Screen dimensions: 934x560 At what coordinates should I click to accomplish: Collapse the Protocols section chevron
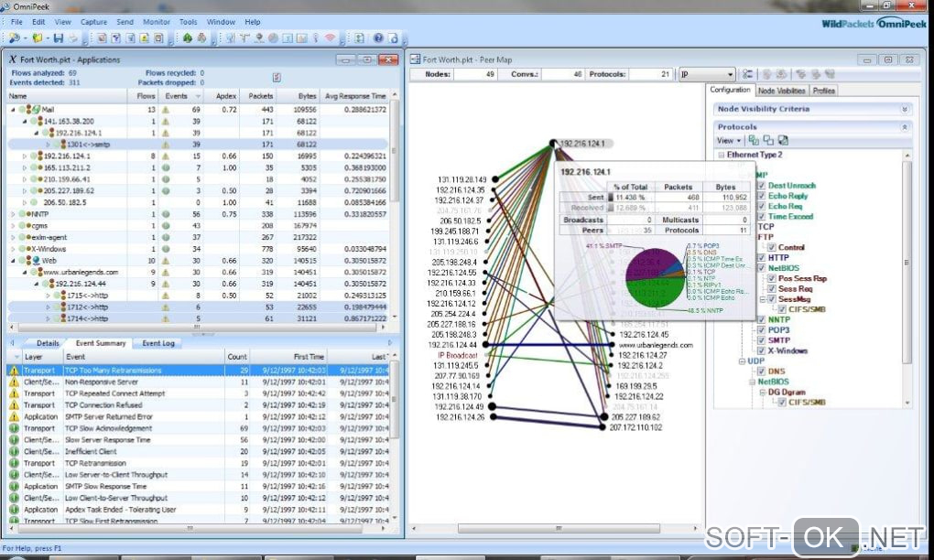point(904,127)
